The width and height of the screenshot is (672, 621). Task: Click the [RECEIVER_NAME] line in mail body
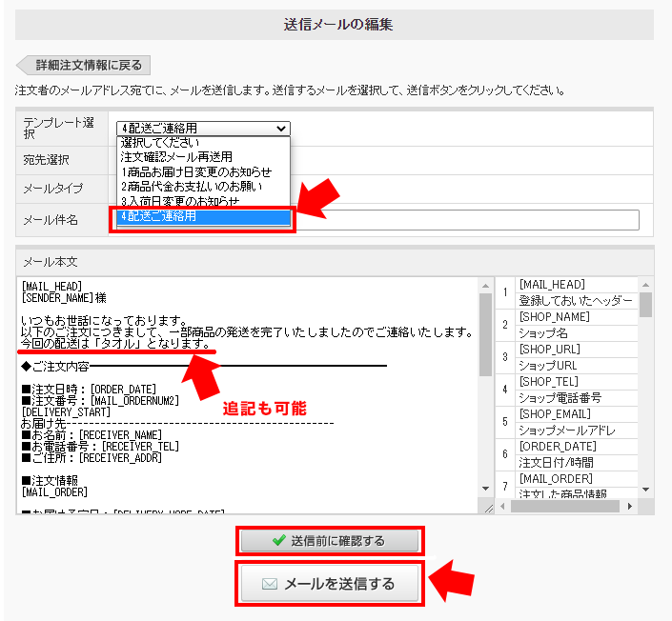coord(92,434)
